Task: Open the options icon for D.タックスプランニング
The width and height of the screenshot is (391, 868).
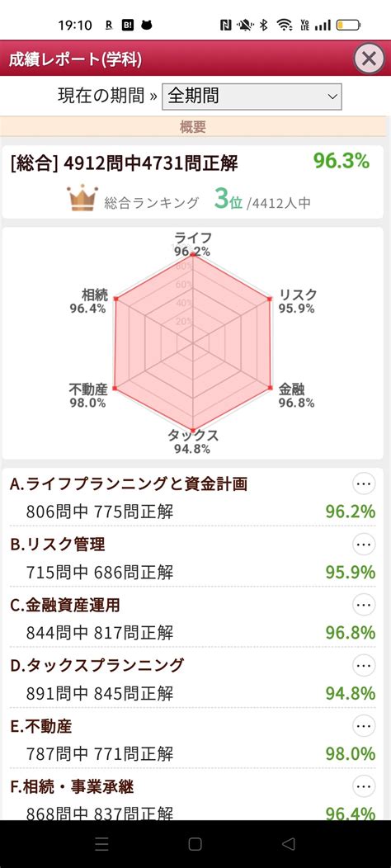Action: point(364,665)
